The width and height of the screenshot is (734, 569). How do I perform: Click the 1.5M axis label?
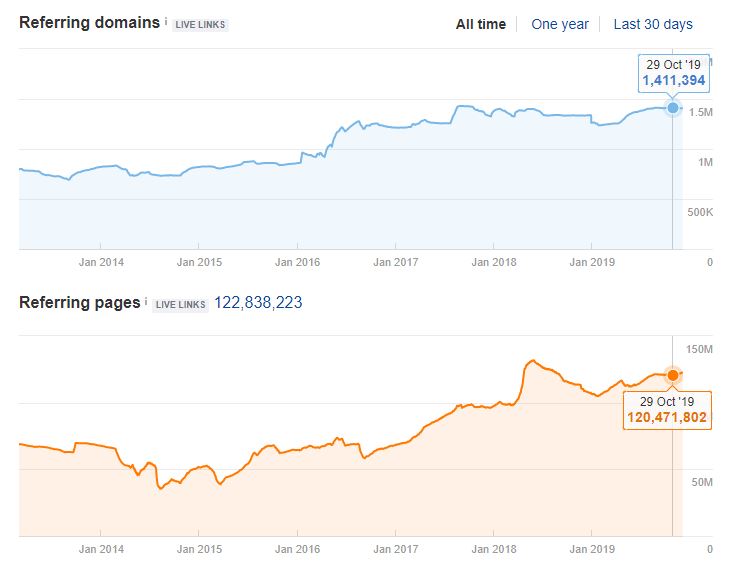tap(701, 112)
